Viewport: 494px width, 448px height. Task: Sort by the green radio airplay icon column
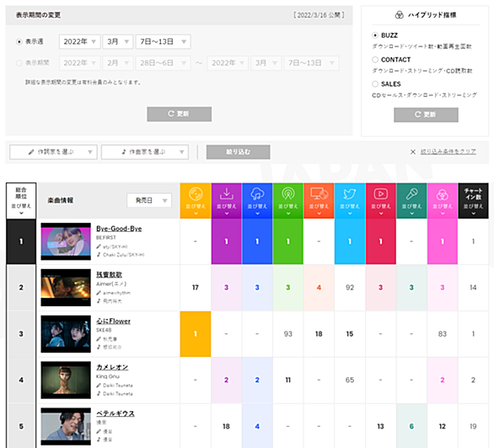288,201
